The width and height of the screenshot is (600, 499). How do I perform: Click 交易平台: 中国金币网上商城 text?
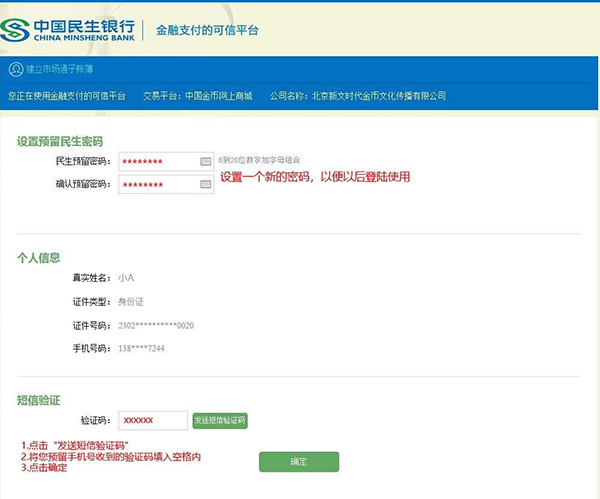click(199, 96)
